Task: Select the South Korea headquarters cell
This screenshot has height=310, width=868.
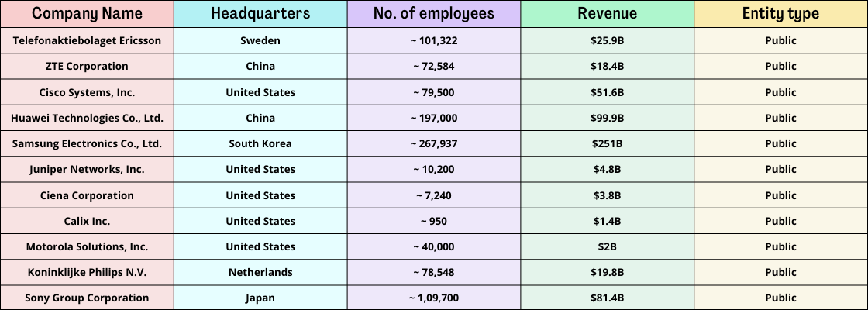Action: coord(260,143)
